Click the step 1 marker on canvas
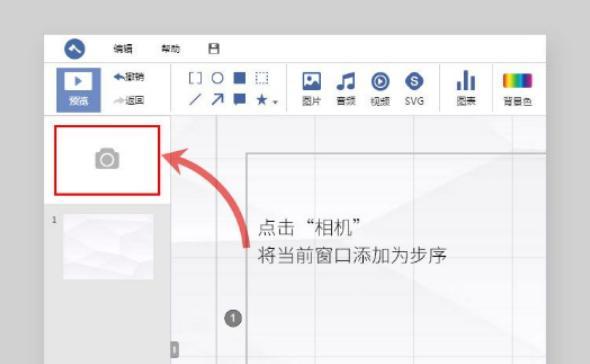Viewport: 590px width, 364px height. pos(233,318)
